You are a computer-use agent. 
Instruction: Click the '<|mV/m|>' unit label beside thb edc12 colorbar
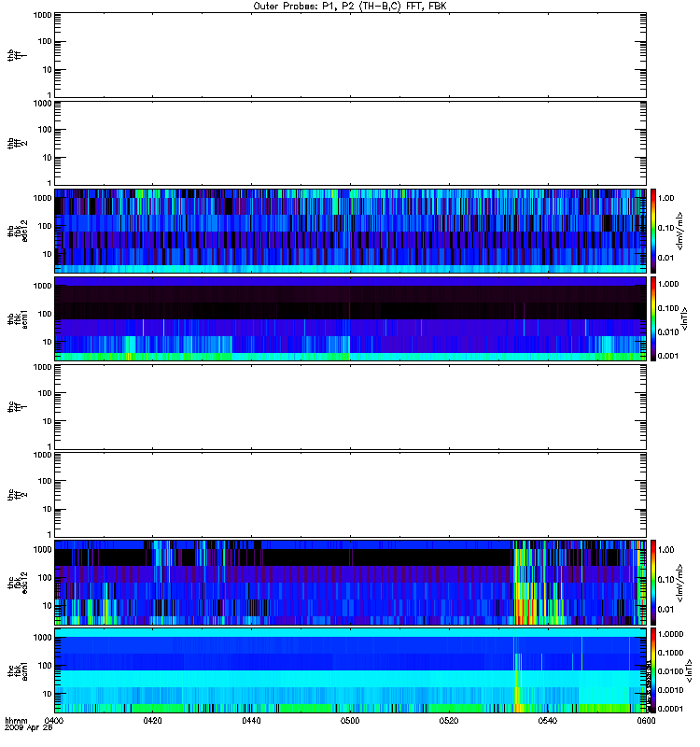click(680, 231)
